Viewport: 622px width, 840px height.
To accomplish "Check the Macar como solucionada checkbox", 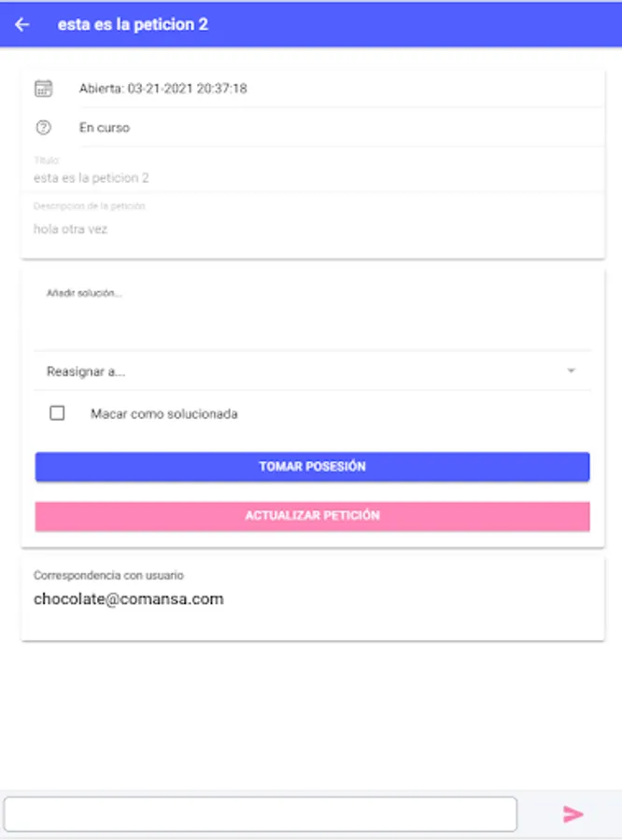I will tap(57, 413).
